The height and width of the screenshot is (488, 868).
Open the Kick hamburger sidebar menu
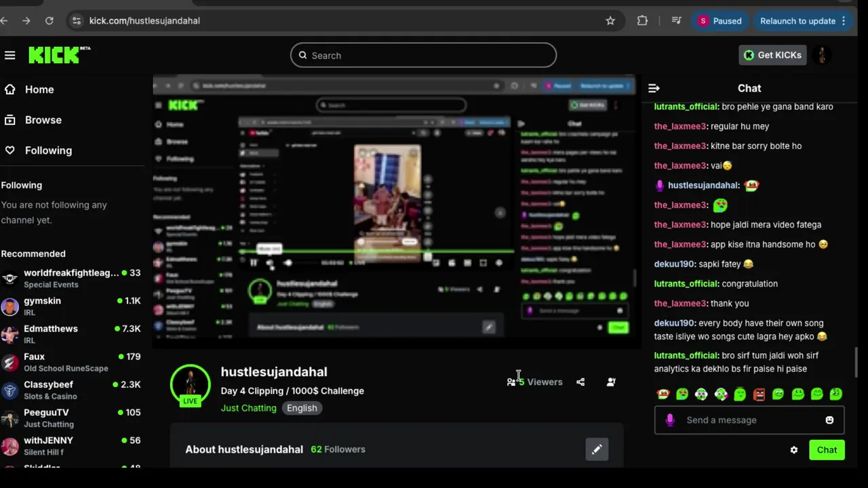[9, 56]
